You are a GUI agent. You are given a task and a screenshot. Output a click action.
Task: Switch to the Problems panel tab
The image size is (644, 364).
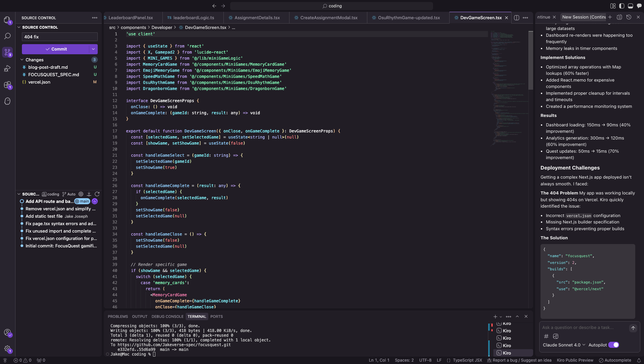(x=118, y=317)
